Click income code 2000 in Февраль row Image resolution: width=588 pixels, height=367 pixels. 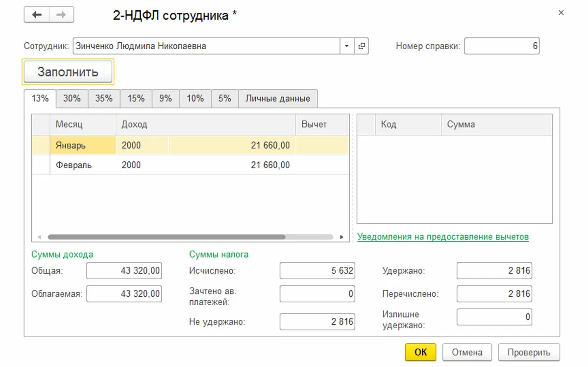(142, 165)
